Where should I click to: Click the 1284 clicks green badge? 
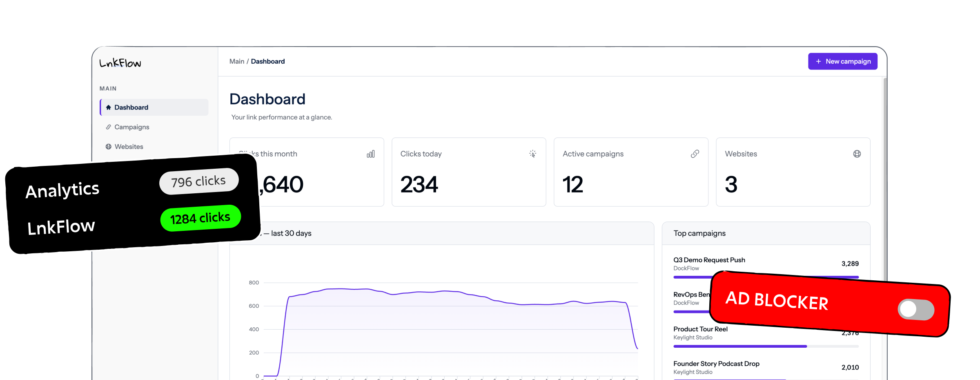(x=200, y=218)
